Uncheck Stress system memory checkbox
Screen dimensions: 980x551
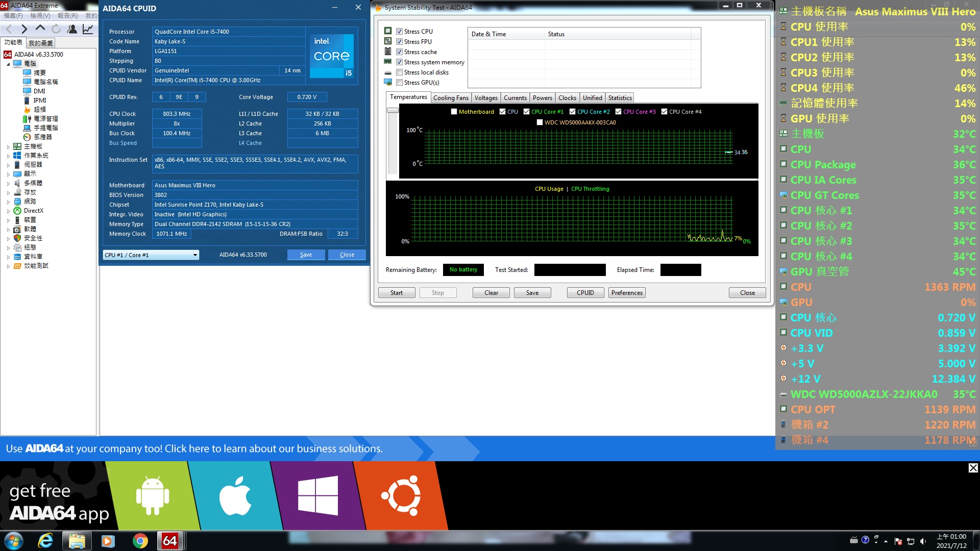click(x=400, y=62)
